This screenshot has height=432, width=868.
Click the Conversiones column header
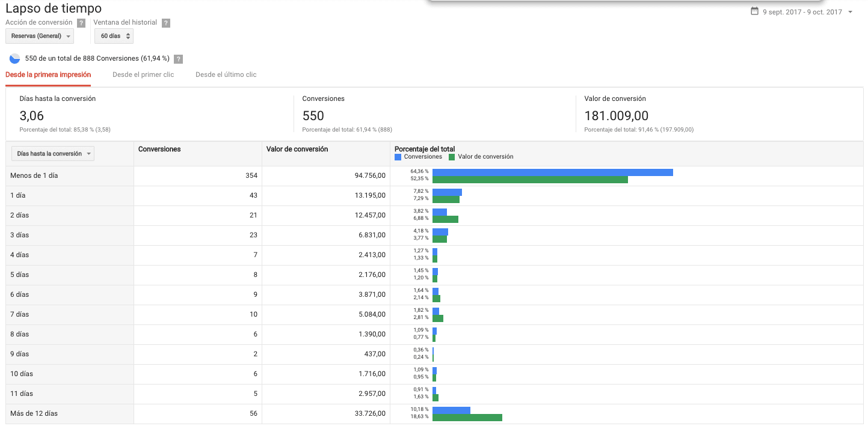click(x=159, y=149)
